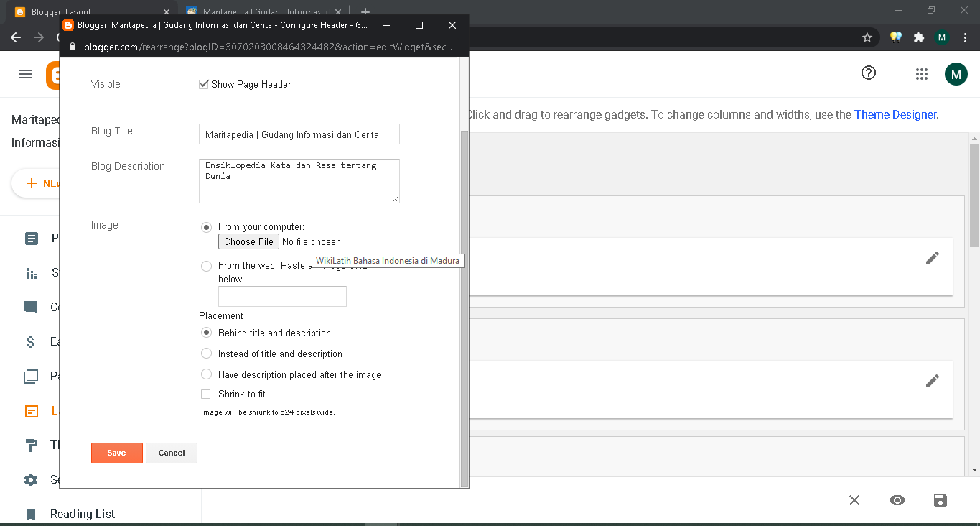This screenshot has height=526, width=980.
Task: Click the Blog Description text area
Action: (x=299, y=181)
